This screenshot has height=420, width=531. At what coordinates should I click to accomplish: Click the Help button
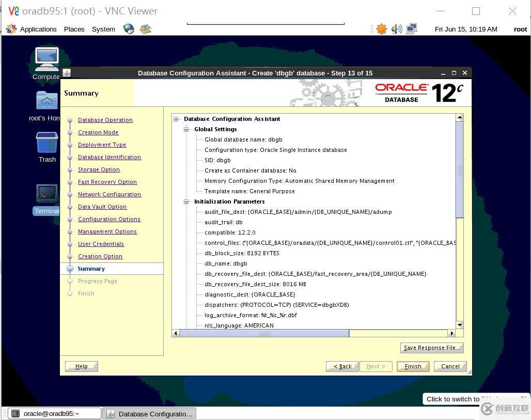[x=81, y=366]
